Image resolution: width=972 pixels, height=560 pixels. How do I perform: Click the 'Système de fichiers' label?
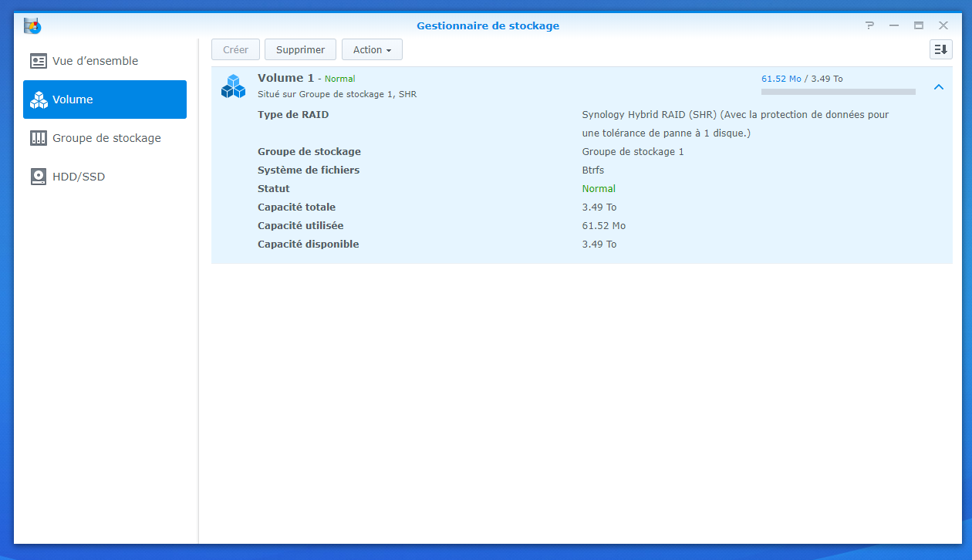(309, 170)
